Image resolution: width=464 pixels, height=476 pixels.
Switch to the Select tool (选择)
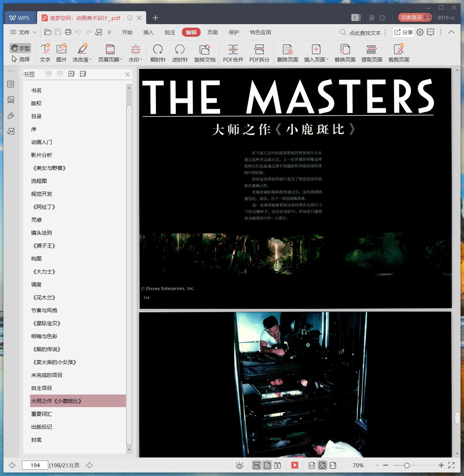pos(20,59)
